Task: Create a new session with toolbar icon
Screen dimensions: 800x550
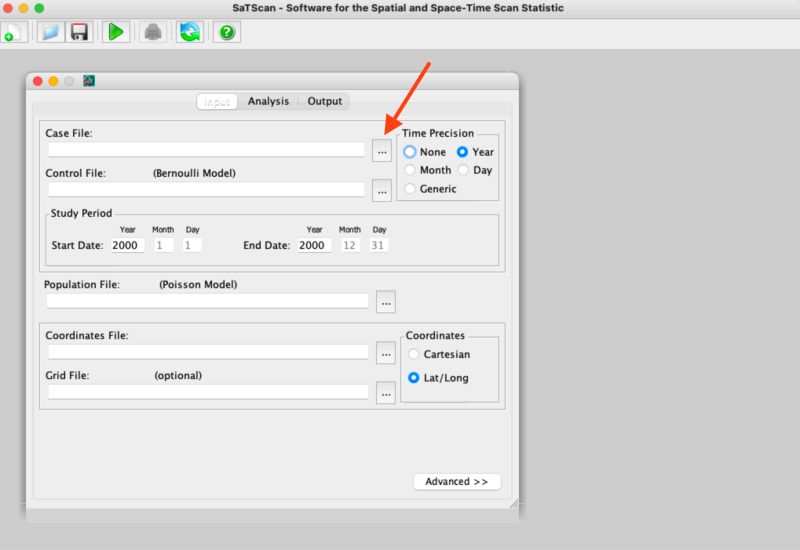Action: point(12,32)
